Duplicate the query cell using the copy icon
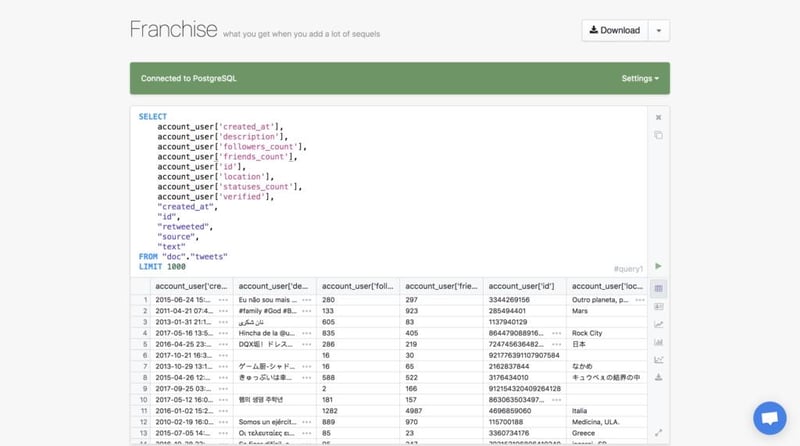The image size is (800, 446). [658, 135]
